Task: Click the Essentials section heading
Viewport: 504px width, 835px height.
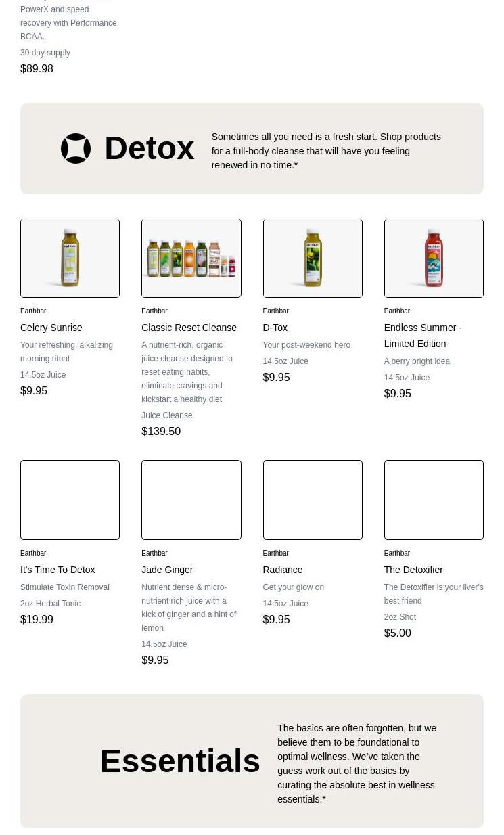Action: (180, 761)
